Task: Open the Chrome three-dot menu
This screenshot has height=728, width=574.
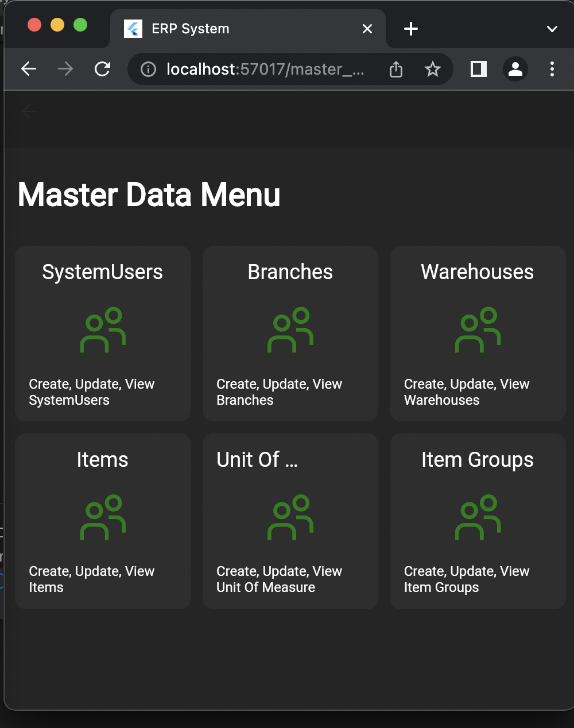Action: pyautogui.click(x=552, y=69)
